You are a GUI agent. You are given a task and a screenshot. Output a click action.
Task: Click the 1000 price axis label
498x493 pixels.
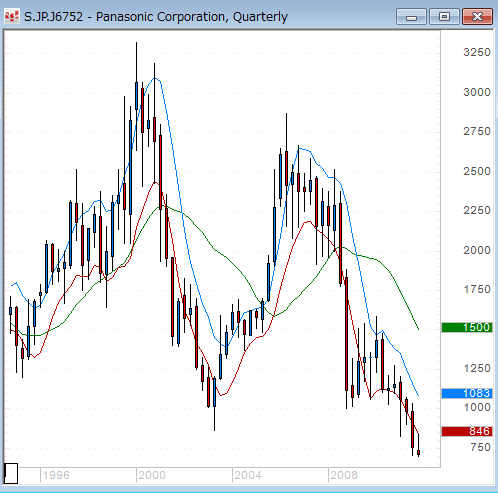pos(477,407)
